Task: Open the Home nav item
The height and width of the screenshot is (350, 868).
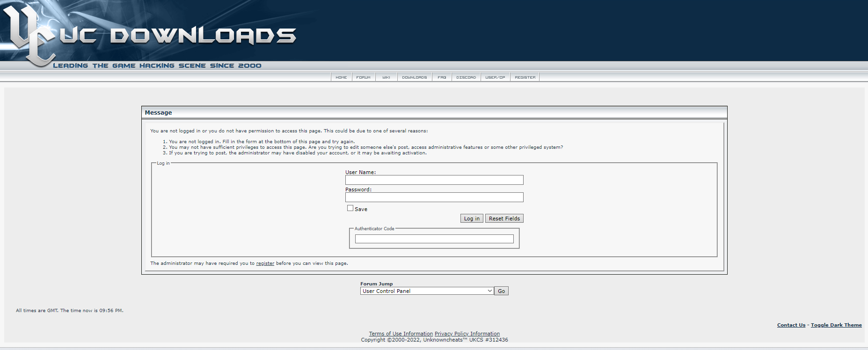Action: tap(341, 77)
